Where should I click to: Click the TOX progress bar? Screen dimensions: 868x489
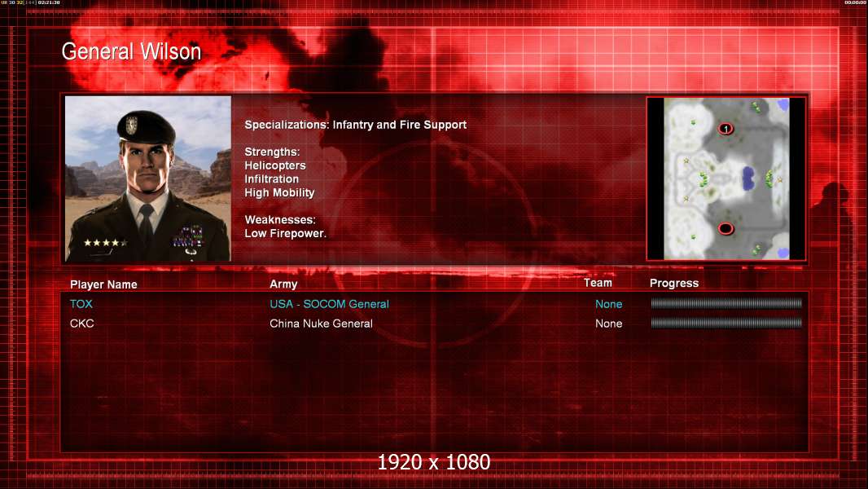coord(726,303)
